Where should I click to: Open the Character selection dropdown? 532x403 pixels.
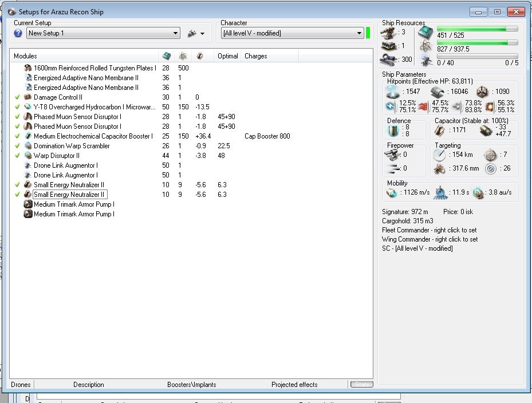(359, 33)
